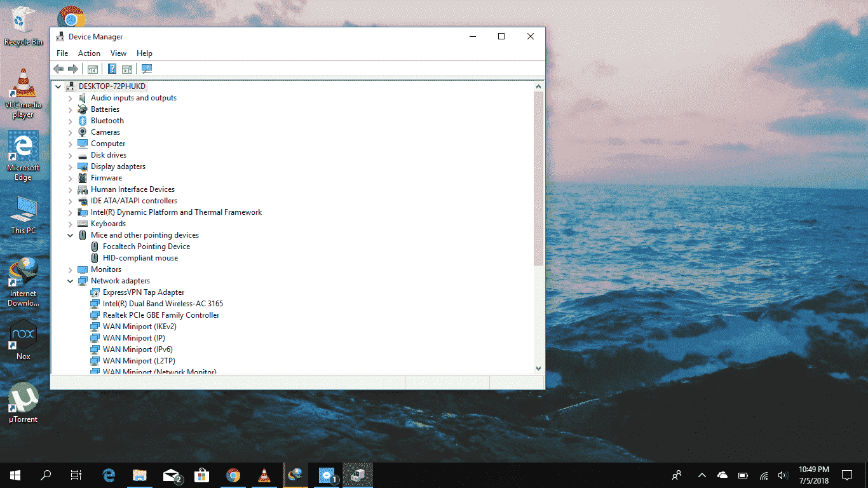Expand the Keyboards category arrow
This screenshot has width=868, height=488.
tap(70, 224)
